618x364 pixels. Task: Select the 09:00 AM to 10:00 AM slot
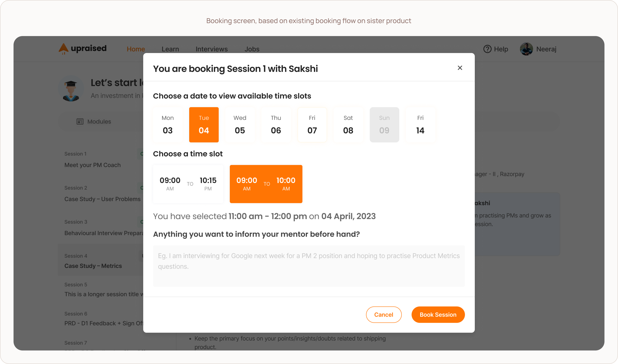click(266, 184)
